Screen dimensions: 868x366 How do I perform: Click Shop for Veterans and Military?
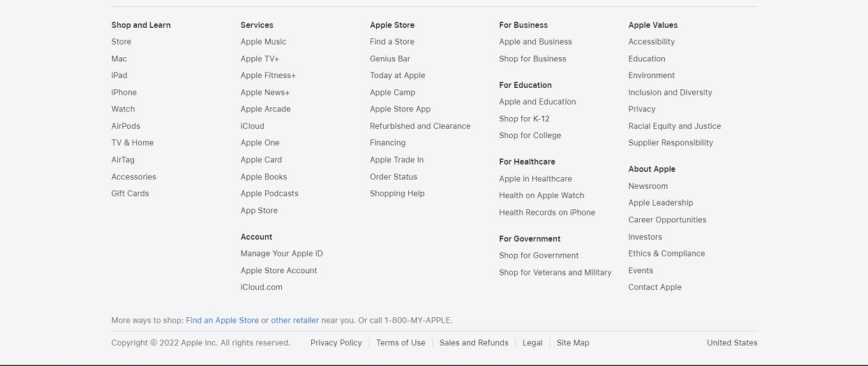click(x=555, y=273)
